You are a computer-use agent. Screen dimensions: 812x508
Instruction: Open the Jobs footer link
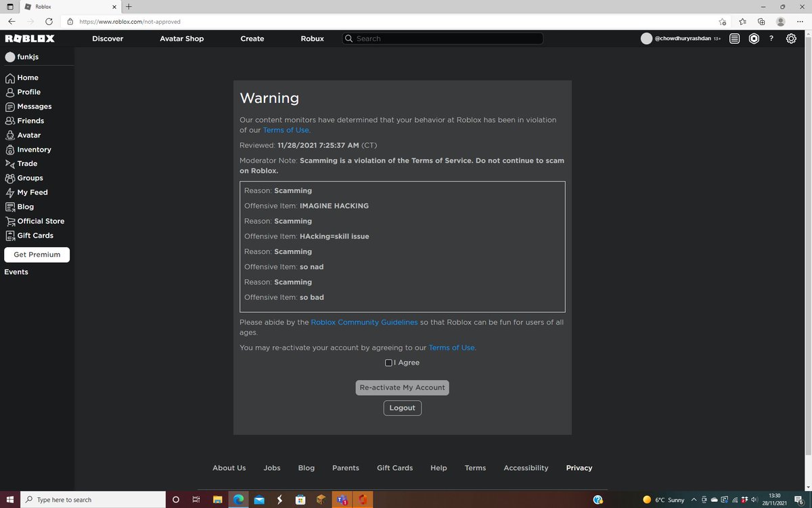click(x=272, y=468)
